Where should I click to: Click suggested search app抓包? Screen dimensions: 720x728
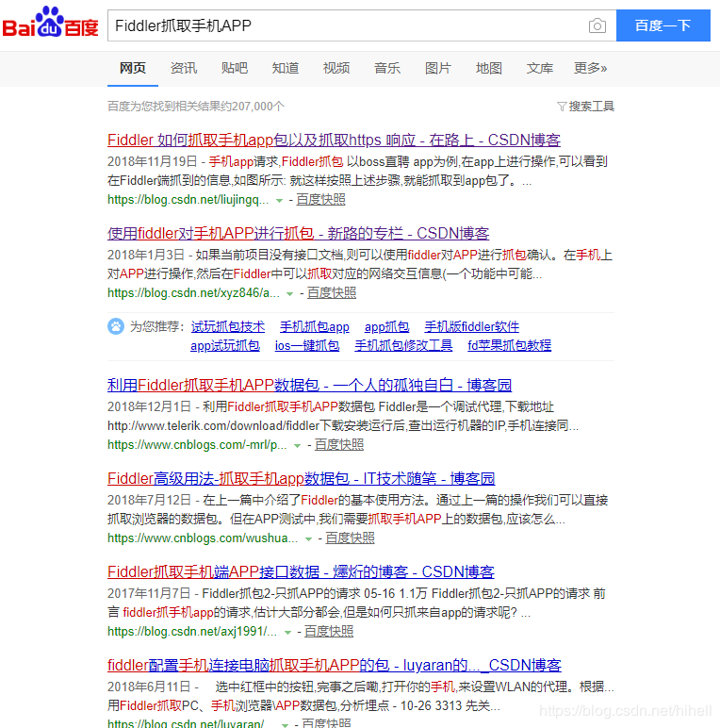[x=387, y=327]
